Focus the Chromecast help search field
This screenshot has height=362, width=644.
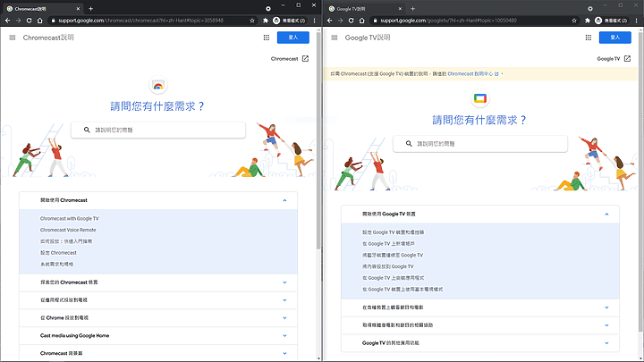pos(158,130)
